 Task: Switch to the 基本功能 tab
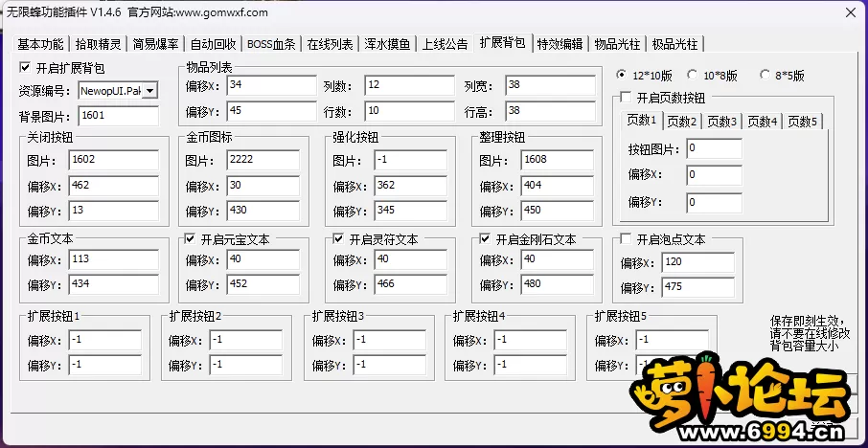pos(40,44)
